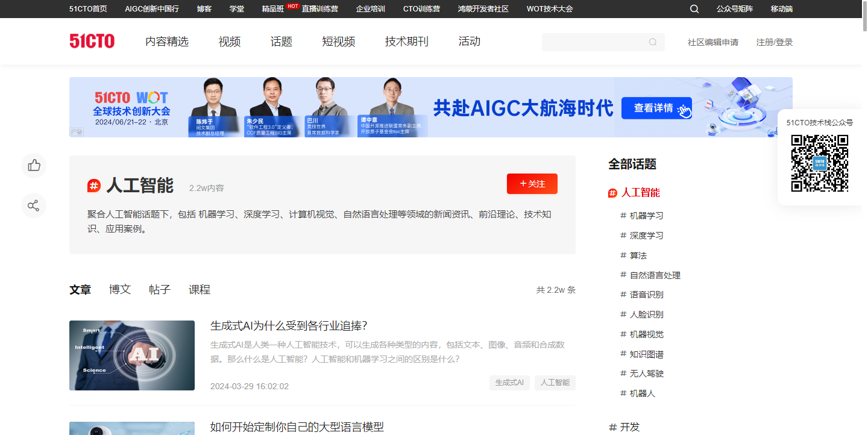Click the search magnifier icon in top bar

coord(694,9)
